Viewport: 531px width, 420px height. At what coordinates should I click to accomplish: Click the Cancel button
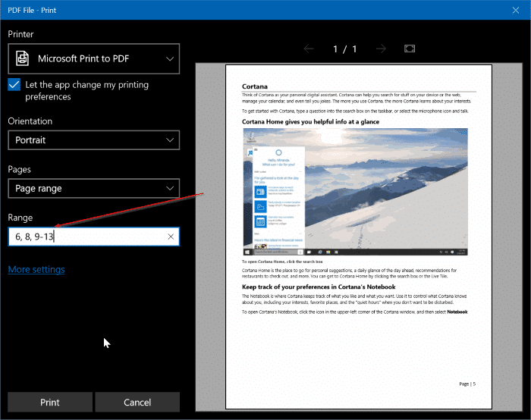pyautogui.click(x=137, y=402)
